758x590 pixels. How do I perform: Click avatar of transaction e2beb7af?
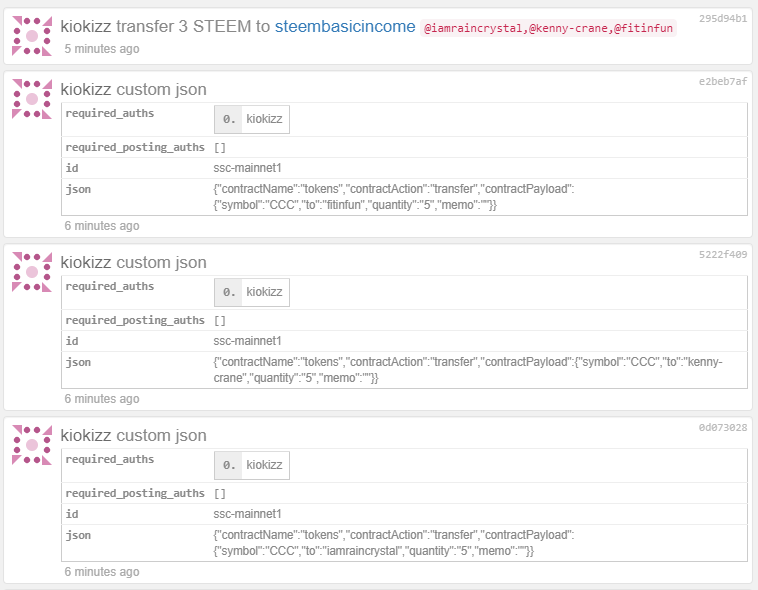[32, 99]
